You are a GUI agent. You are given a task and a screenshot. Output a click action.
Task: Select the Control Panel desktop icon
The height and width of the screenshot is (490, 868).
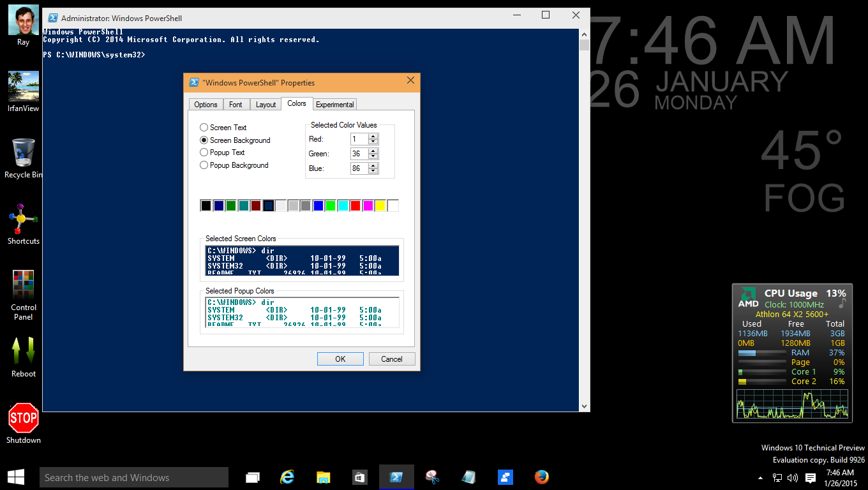coord(23,295)
